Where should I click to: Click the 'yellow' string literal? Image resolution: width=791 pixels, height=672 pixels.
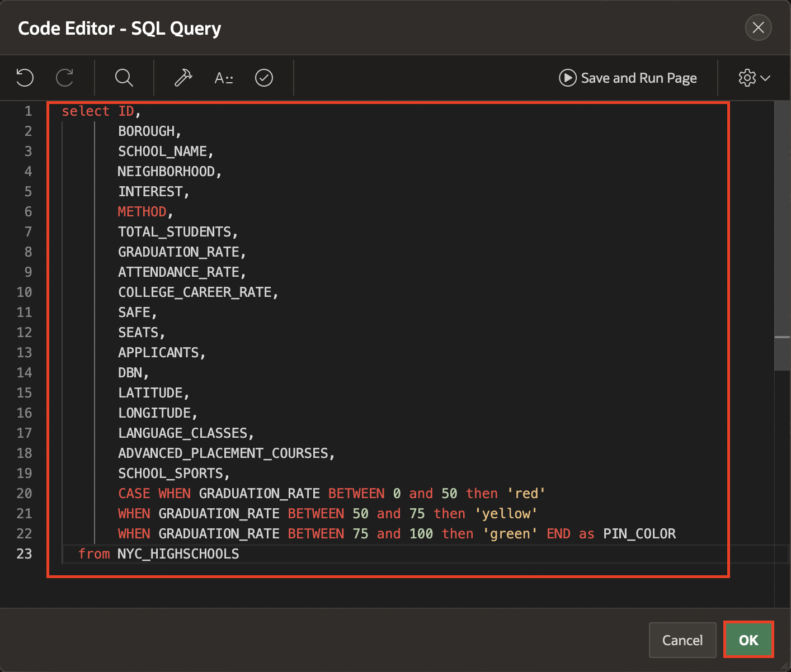[506, 514]
